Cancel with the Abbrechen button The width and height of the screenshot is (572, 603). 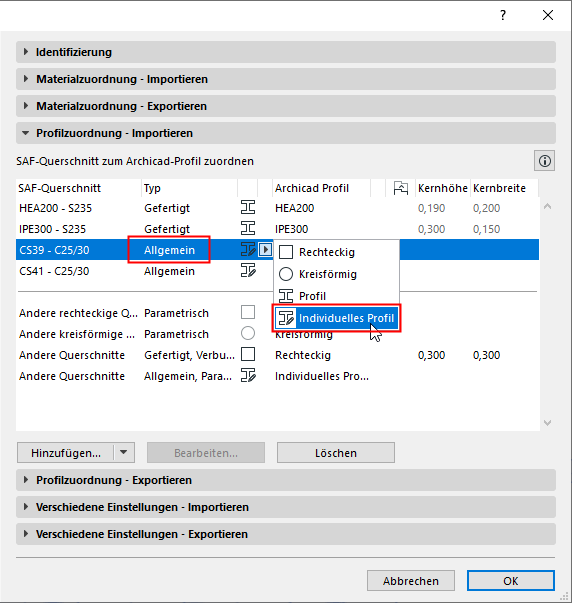(411, 581)
